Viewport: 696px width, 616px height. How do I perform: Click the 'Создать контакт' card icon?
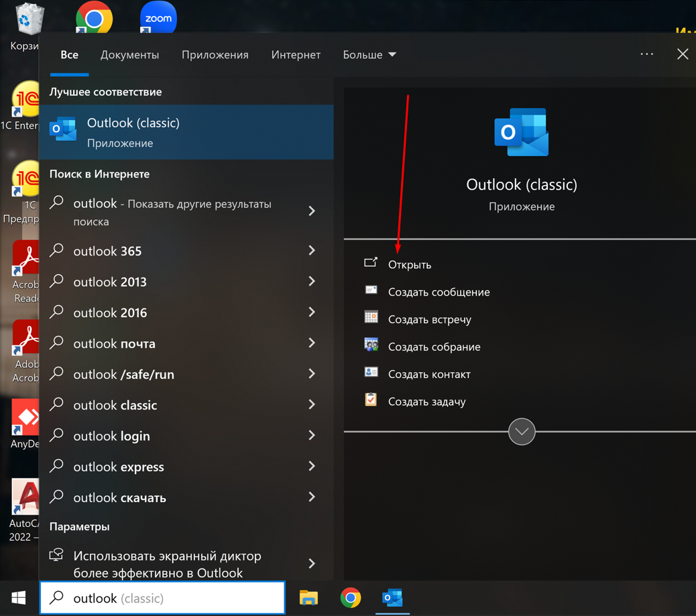click(x=371, y=373)
